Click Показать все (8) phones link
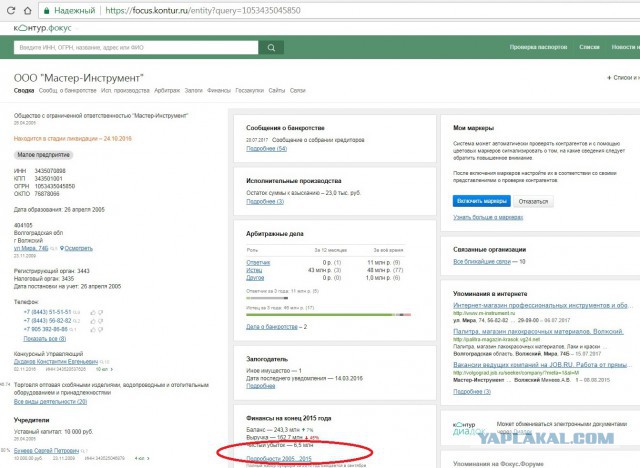Screen dimensions: 640x468 click(x=44, y=339)
